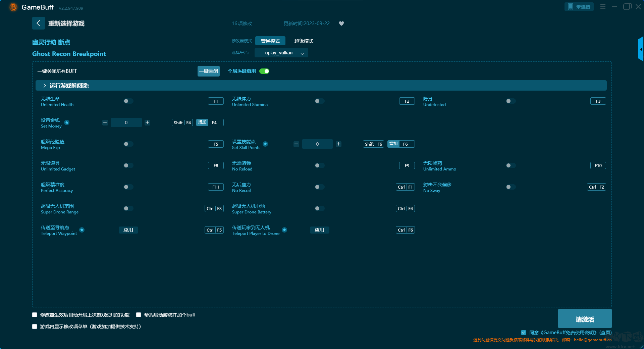Click the Set Money value field
Screen dimensions: 644x349
coord(126,122)
